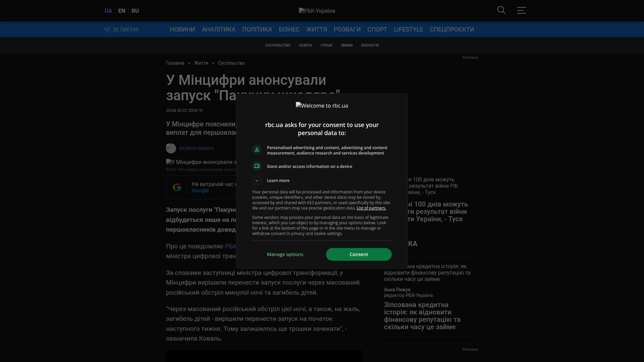This screenshot has width=644, height=362.
Task: Select the СУСПІЛЬСТВО subcategory
Action: tap(278, 45)
